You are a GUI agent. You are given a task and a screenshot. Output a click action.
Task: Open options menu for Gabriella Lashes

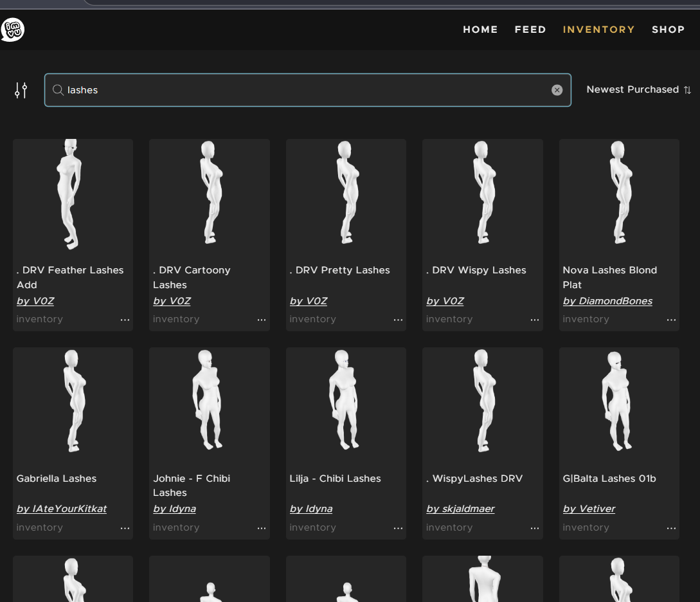tap(125, 528)
